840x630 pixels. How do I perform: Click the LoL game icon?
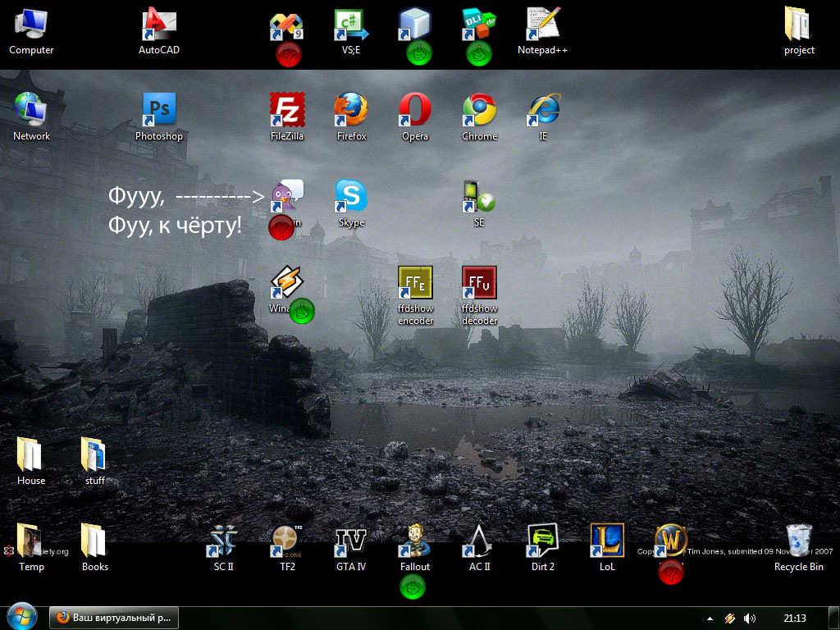607,541
